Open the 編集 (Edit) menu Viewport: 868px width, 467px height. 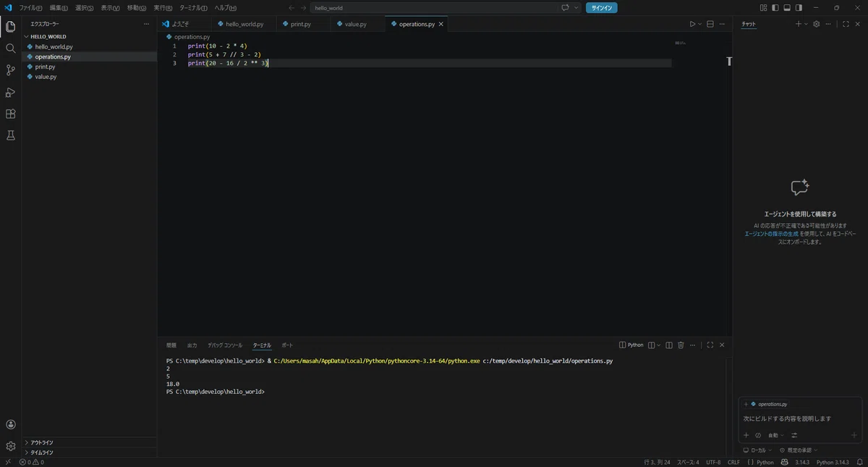click(x=59, y=8)
